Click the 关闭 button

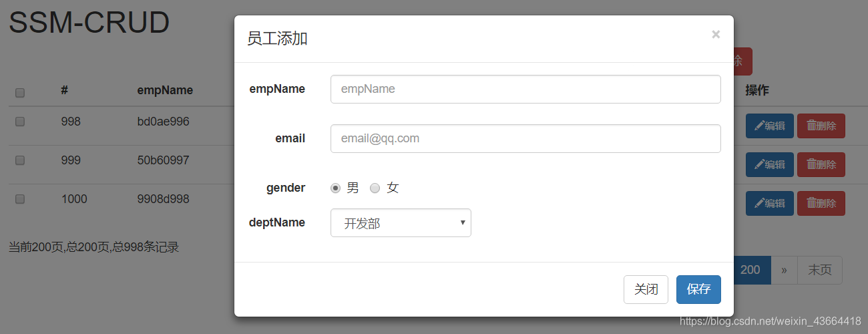[646, 289]
